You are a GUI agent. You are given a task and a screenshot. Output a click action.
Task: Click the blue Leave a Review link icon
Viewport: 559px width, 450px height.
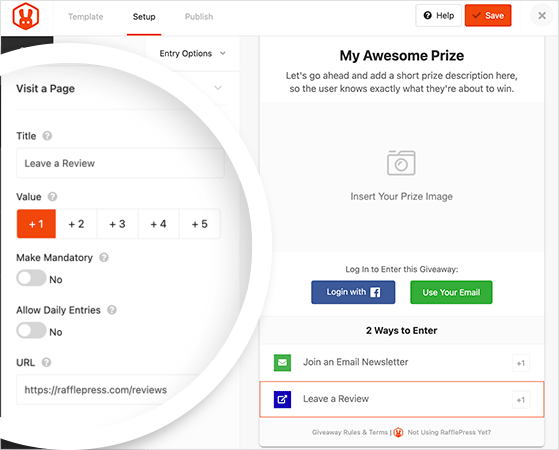pyautogui.click(x=282, y=399)
